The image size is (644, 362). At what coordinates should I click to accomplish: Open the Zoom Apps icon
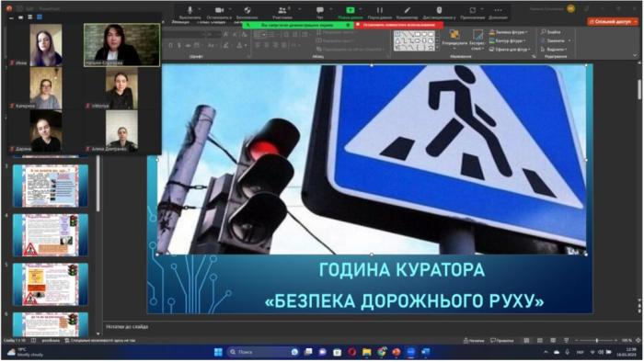click(473, 10)
